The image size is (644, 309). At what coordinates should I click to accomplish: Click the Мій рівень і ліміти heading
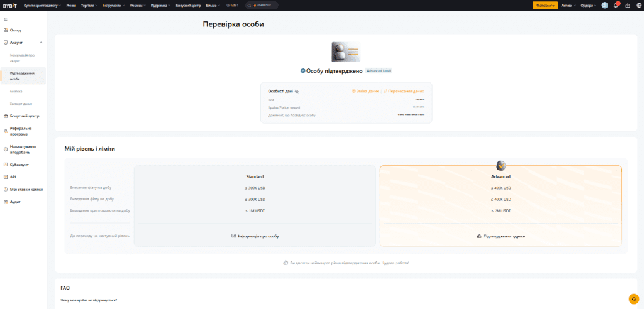click(89, 149)
